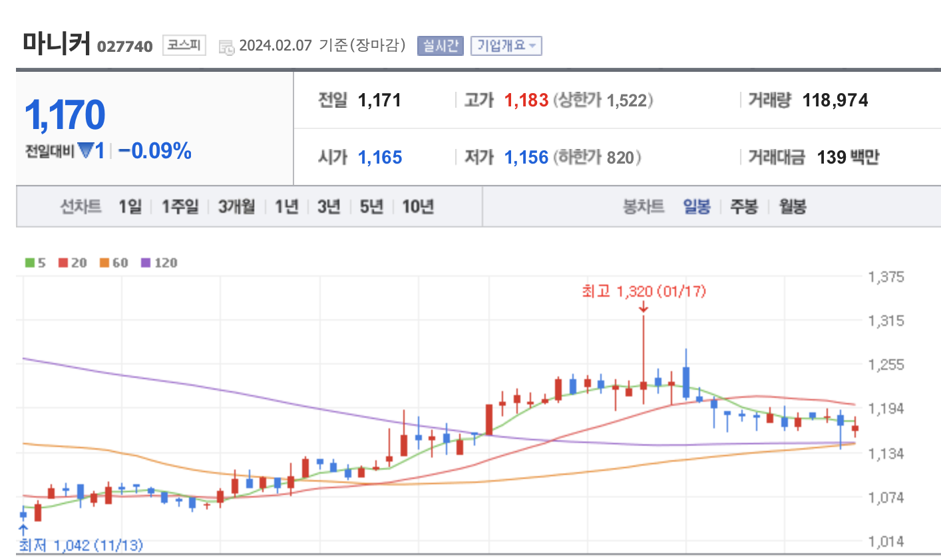Click the 1,255 y-axis label
941x560 pixels.
click(x=886, y=364)
